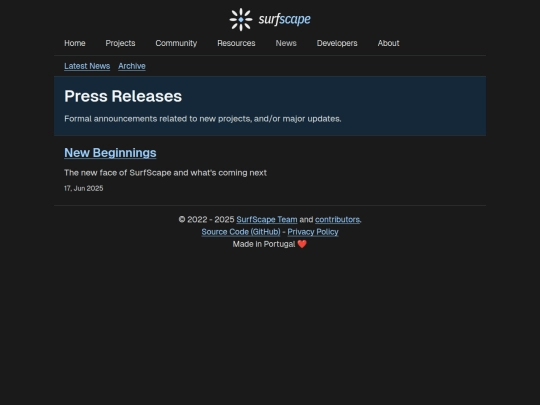Click the surfscape wordmark text
The height and width of the screenshot is (405, 540).
pos(284,19)
